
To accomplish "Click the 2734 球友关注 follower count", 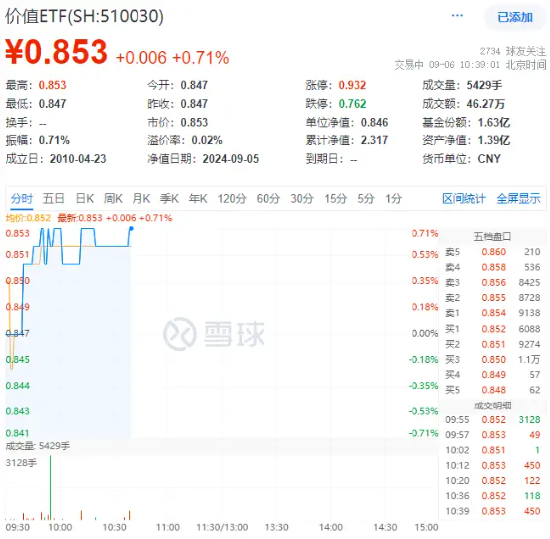I will click(513, 52).
